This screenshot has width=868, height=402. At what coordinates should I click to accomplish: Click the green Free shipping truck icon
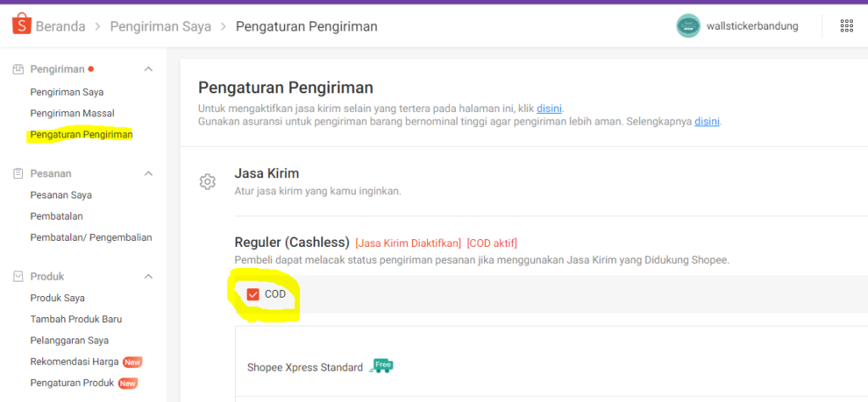(x=381, y=366)
